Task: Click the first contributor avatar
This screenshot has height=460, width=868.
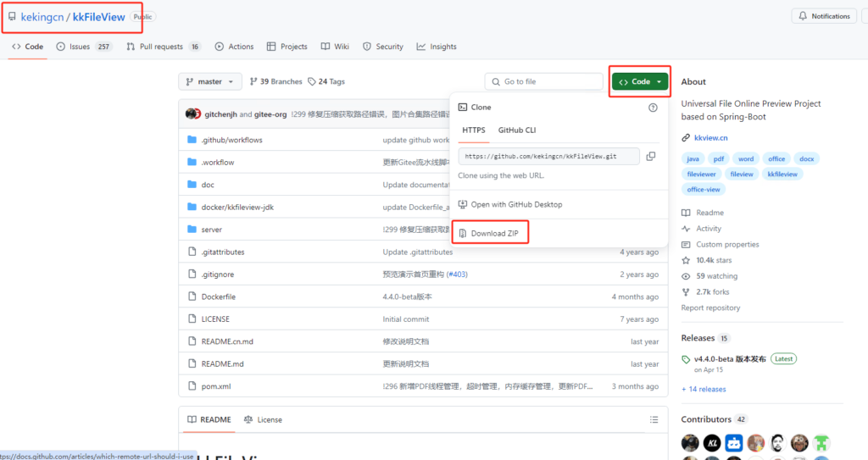Action: 690,442
